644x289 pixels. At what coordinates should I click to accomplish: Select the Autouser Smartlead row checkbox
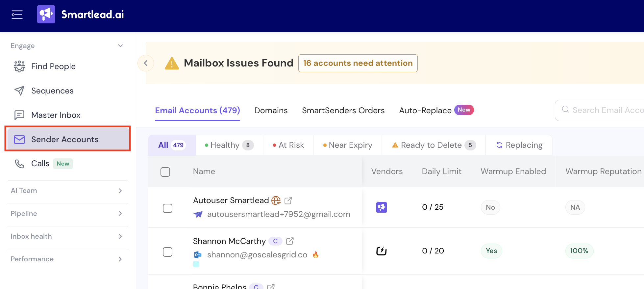click(x=168, y=208)
